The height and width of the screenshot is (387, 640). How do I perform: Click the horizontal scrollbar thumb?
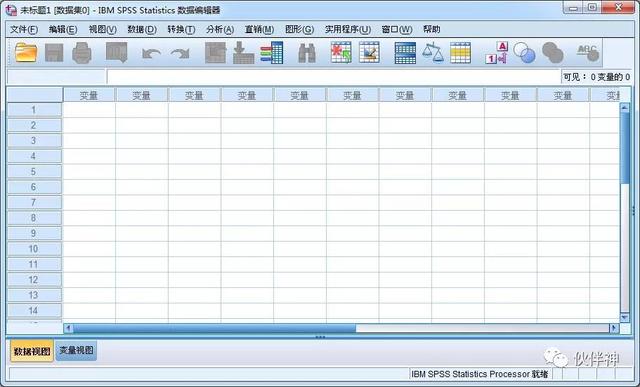(214, 328)
